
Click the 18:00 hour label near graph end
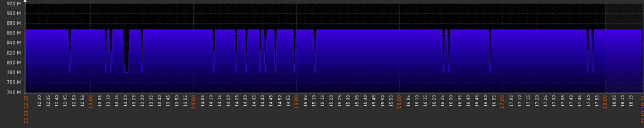point(605,102)
